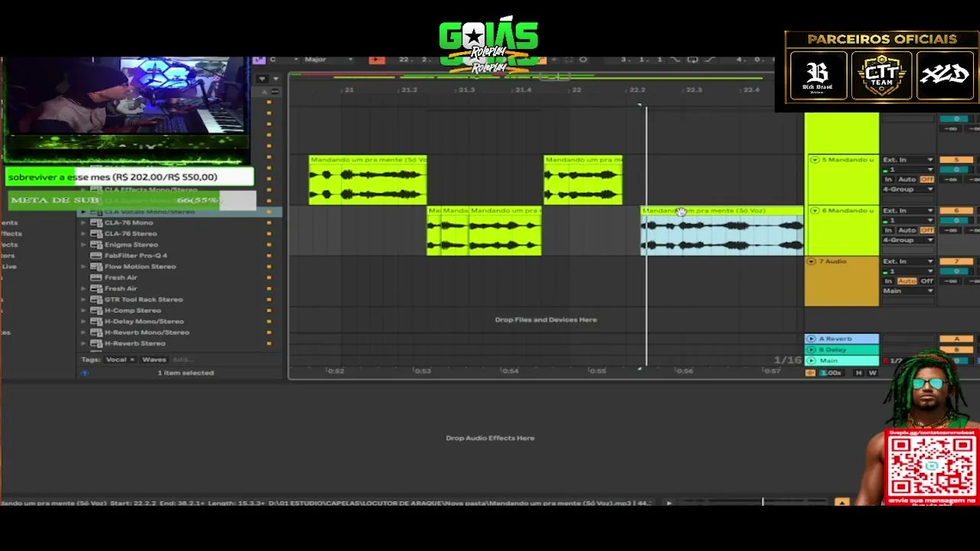
Task: Set track 5 monitor to Off
Action: 927,179
